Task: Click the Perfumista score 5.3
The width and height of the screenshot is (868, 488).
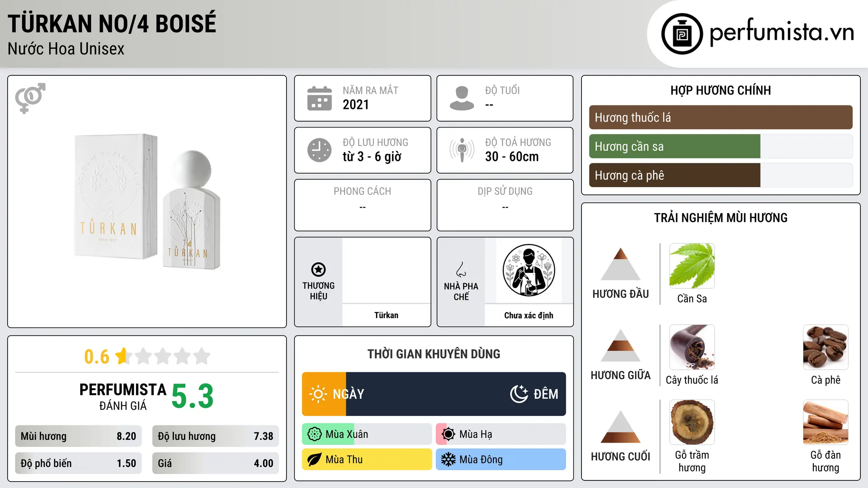Action: (x=192, y=396)
